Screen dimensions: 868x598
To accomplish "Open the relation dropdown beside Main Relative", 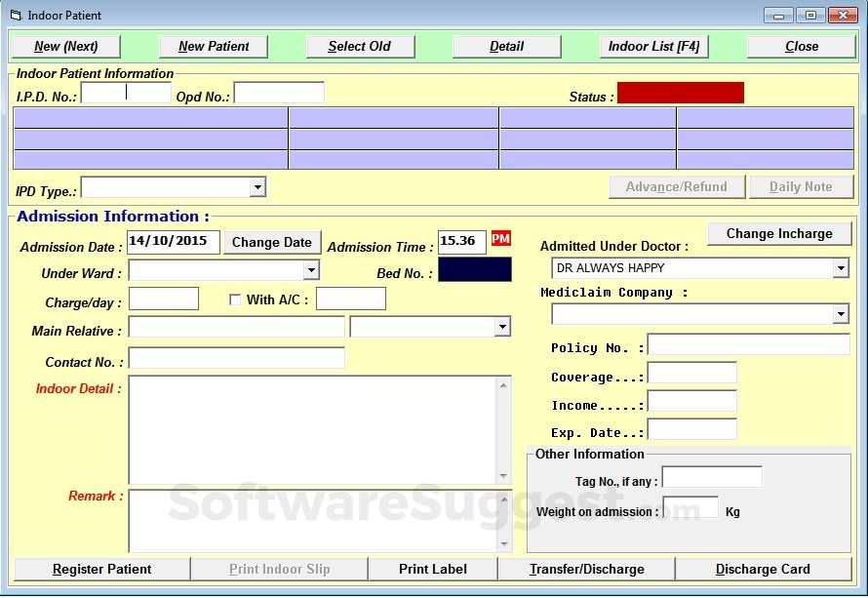I will click(503, 326).
